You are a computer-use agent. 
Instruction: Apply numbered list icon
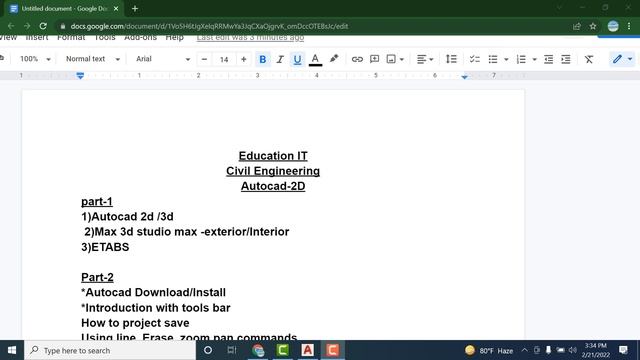[x=521, y=59]
